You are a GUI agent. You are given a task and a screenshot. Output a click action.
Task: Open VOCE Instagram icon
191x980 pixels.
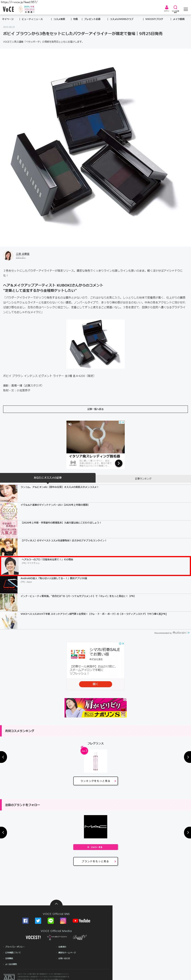(x=63, y=921)
